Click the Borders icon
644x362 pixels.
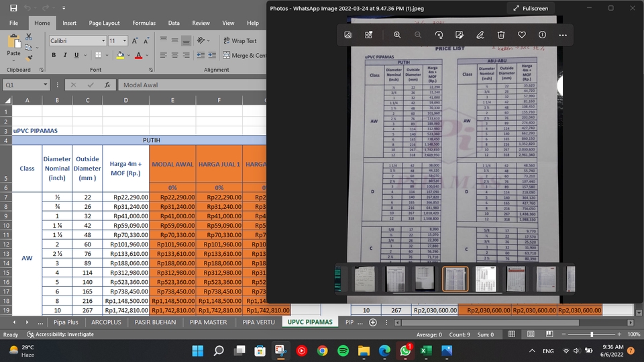(98, 55)
